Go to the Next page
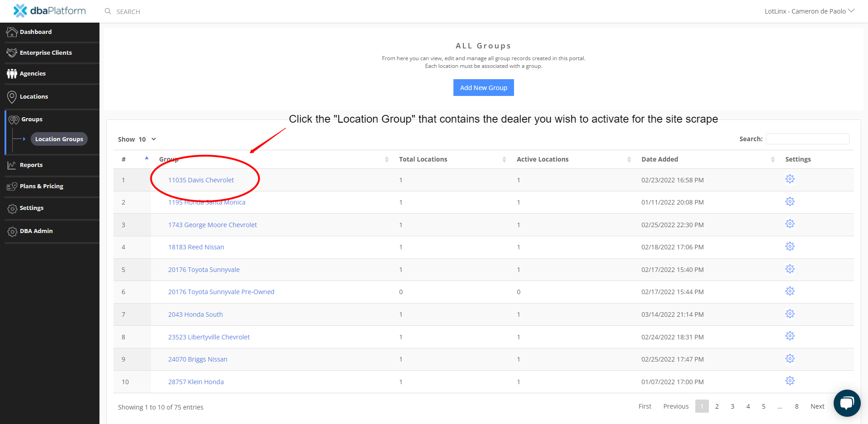The height and width of the screenshot is (424, 868). (x=817, y=406)
